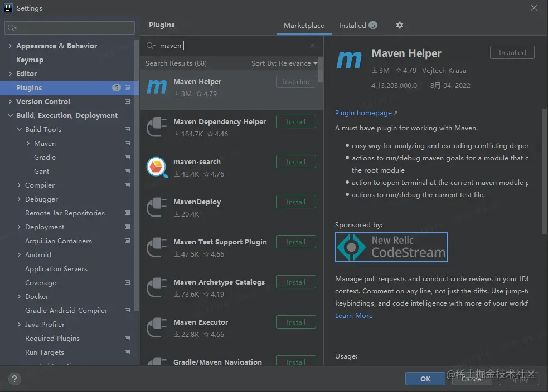Click the settings tree scrollbar

pyautogui.click(x=136, y=174)
